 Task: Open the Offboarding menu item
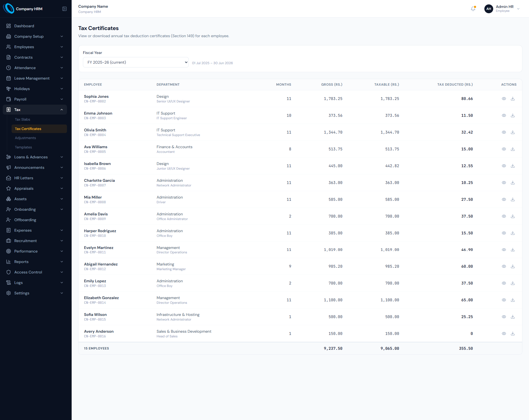(35, 220)
